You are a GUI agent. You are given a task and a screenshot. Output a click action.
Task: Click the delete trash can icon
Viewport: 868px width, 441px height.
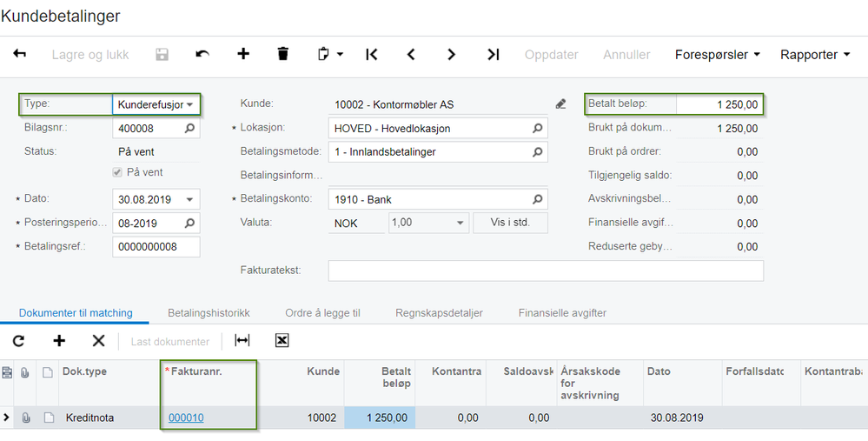click(x=283, y=54)
